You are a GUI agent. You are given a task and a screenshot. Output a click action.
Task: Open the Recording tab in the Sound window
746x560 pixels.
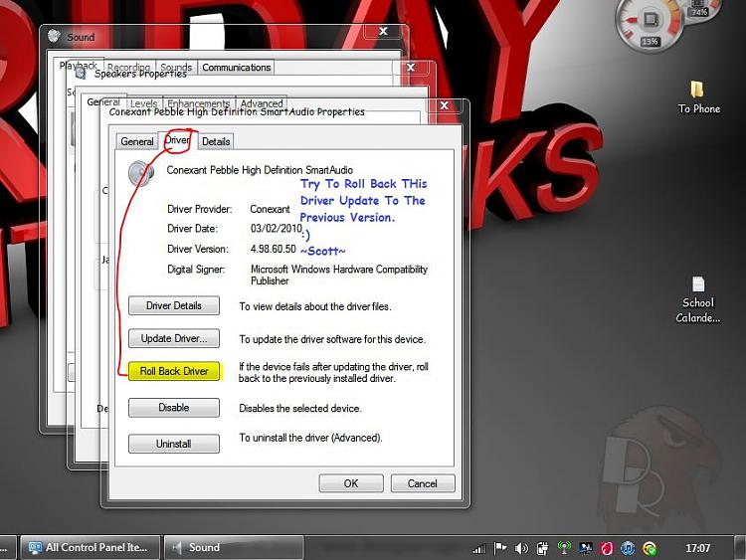tap(128, 67)
